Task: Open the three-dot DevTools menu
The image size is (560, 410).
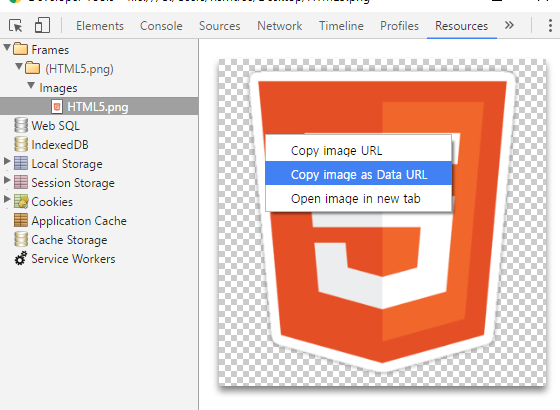Action: click(x=550, y=26)
